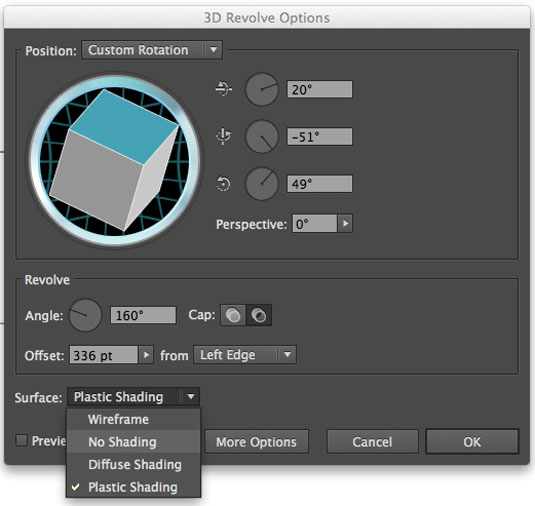The height and width of the screenshot is (506, 535).
Task: Choose Wireframe from Surface menu
Action: pyautogui.click(x=133, y=419)
